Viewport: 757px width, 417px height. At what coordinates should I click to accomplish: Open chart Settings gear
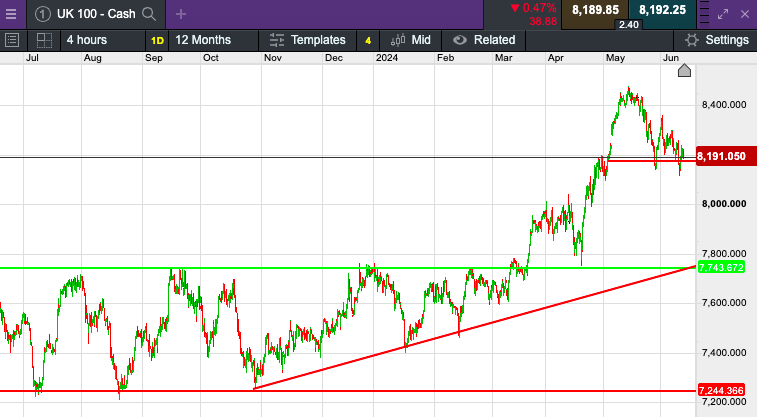point(716,40)
